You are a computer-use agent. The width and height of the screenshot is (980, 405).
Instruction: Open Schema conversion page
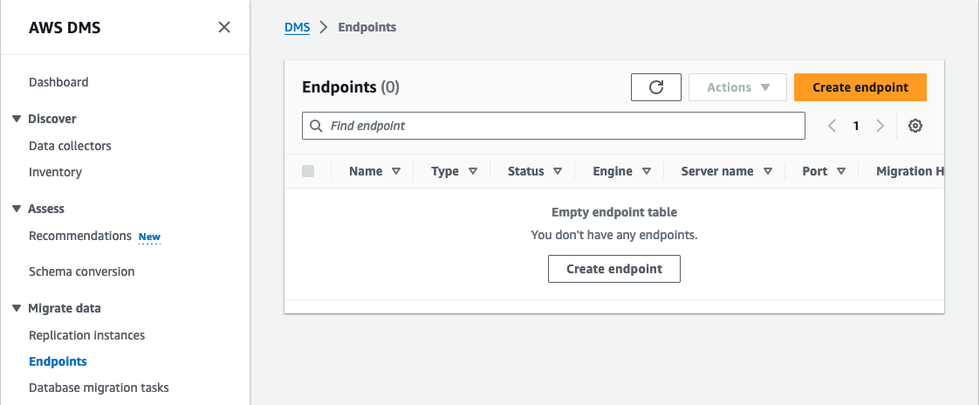tap(81, 271)
